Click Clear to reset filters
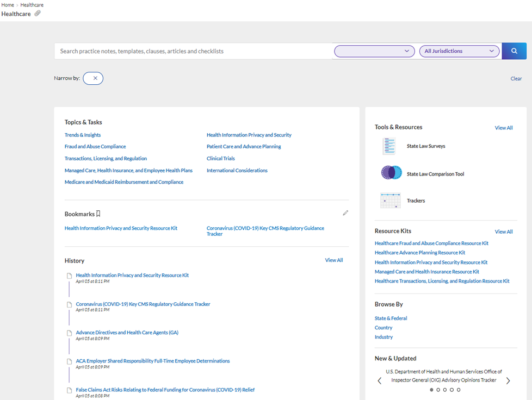This screenshot has width=532, height=400. click(x=516, y=79)
